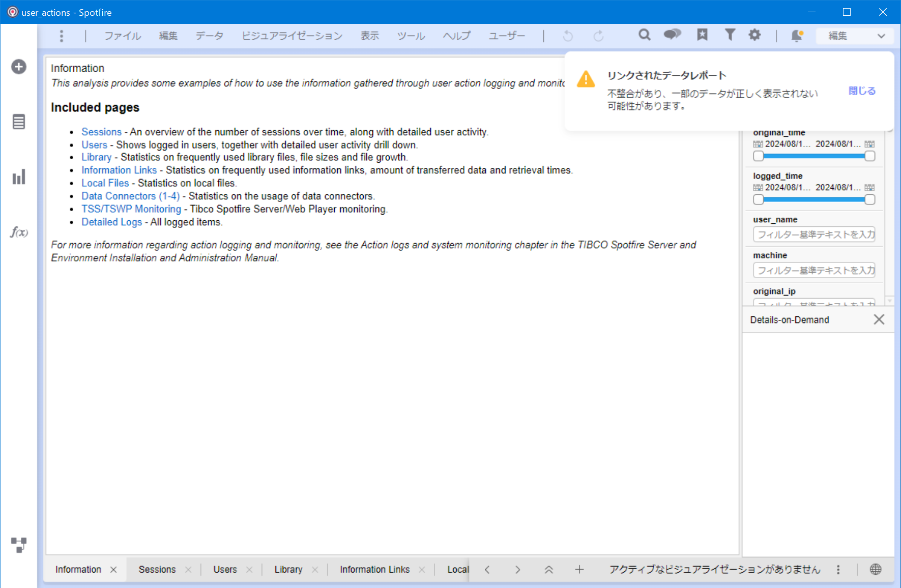
Task: Follow the Detailed Logs link
Action: coord(112,222)
